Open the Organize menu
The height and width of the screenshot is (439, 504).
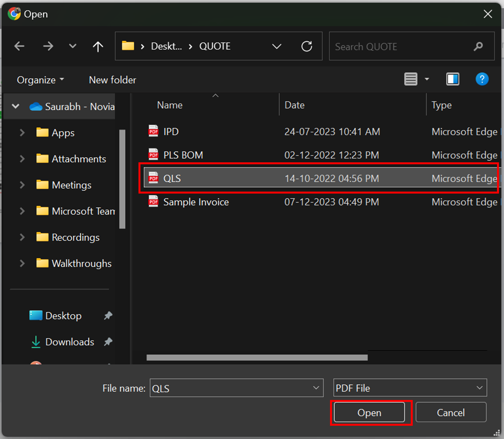(40, 80)
